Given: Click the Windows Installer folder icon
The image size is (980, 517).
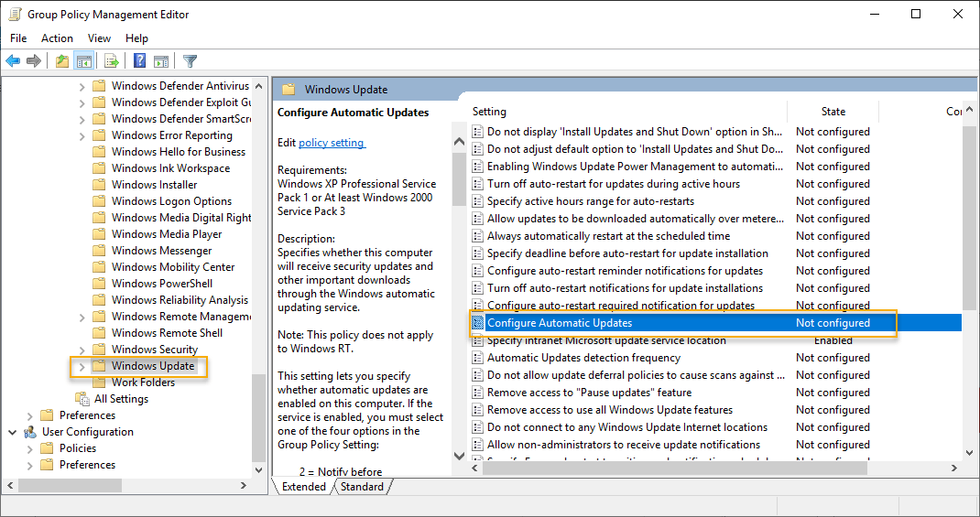Looking at the screenshot, I should coord(99,185).
